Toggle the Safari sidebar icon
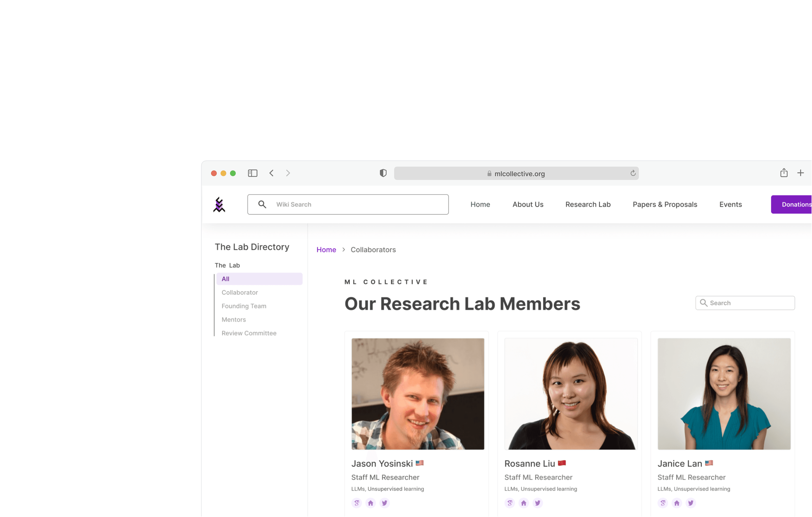This screenshot has height=517, width=812. click(253, 173)
